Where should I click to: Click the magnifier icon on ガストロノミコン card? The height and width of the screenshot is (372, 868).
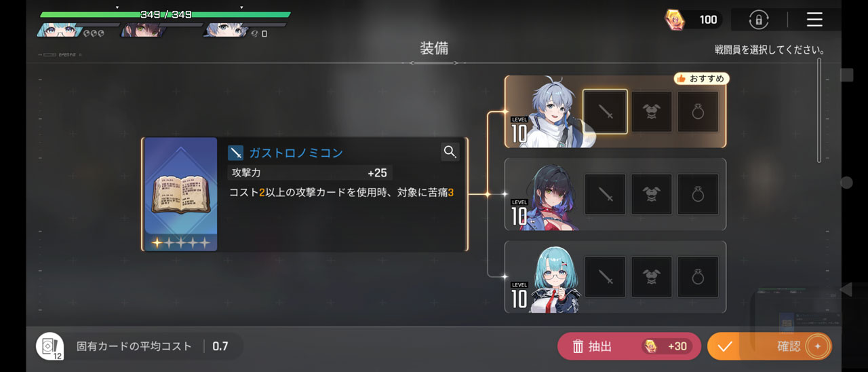tap(450, 151)
